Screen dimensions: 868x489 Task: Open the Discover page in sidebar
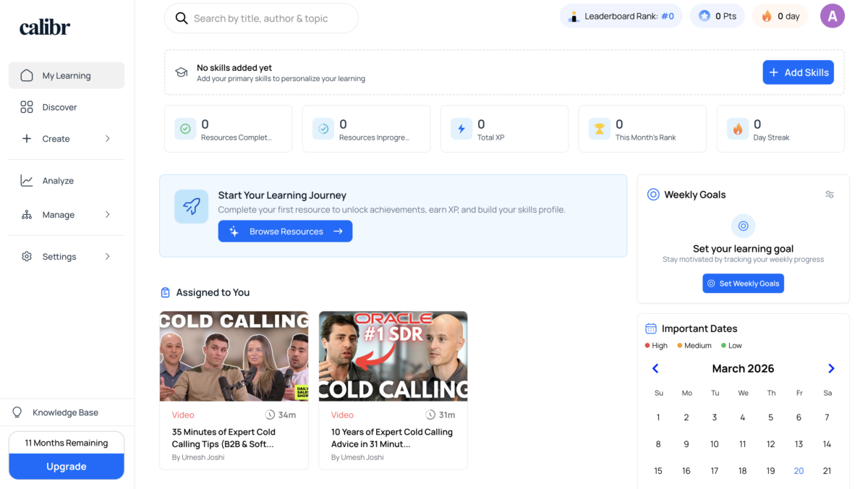(59, 107)
